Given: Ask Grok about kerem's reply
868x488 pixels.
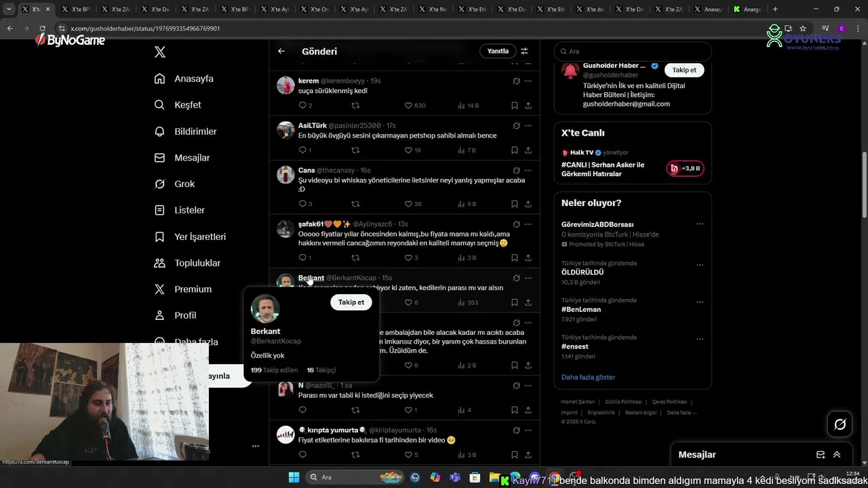Looking at the screenshot, I should [x=516, y=81].
